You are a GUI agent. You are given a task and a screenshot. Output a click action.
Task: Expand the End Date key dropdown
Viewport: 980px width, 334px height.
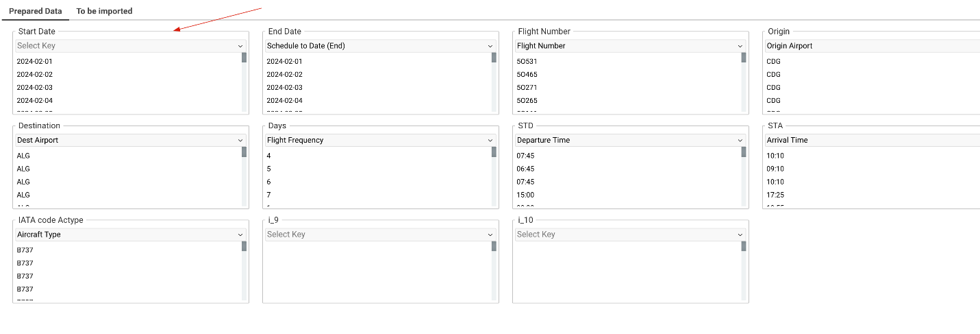[x=380, y=46]
